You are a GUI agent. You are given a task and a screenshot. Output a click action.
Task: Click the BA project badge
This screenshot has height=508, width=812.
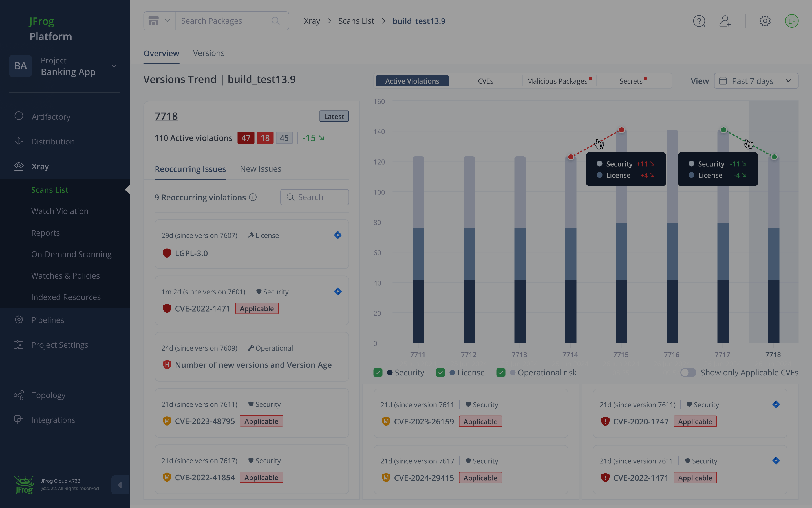[x=21, y=66]
